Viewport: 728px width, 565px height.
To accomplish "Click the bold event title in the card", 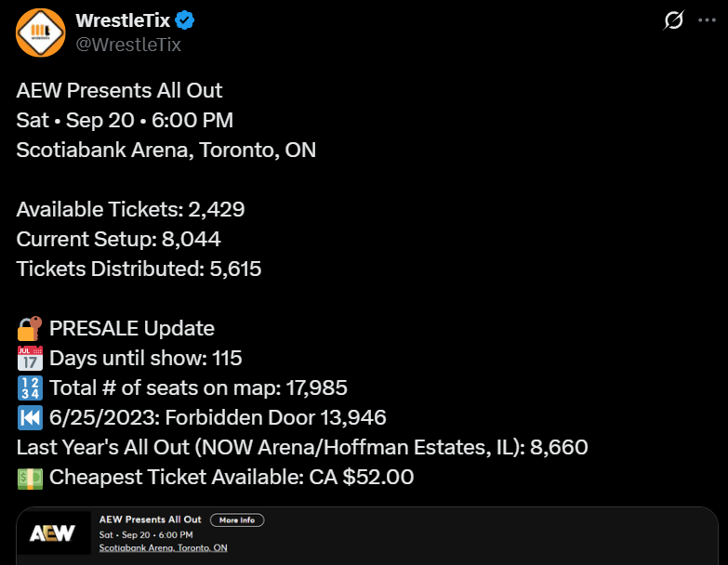I will [151, 519].
